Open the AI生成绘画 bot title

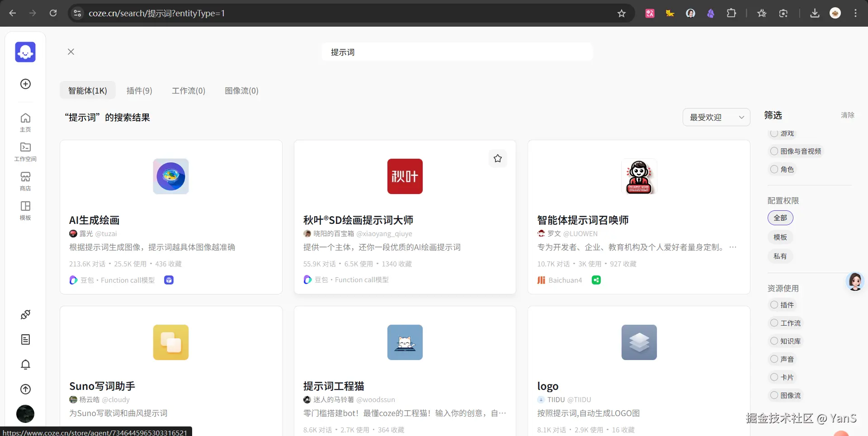[x=94, y=220]
